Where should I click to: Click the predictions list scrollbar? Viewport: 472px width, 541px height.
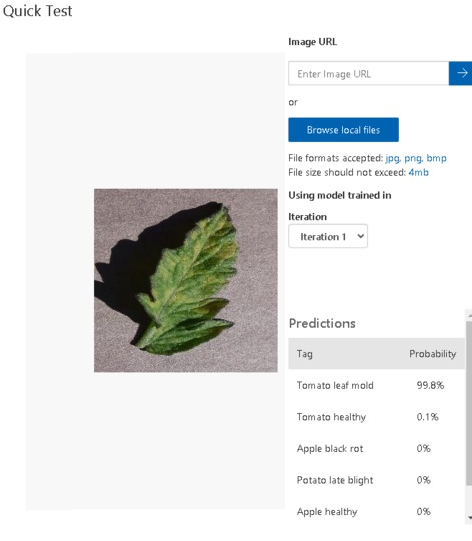click(x=469, y=402)
